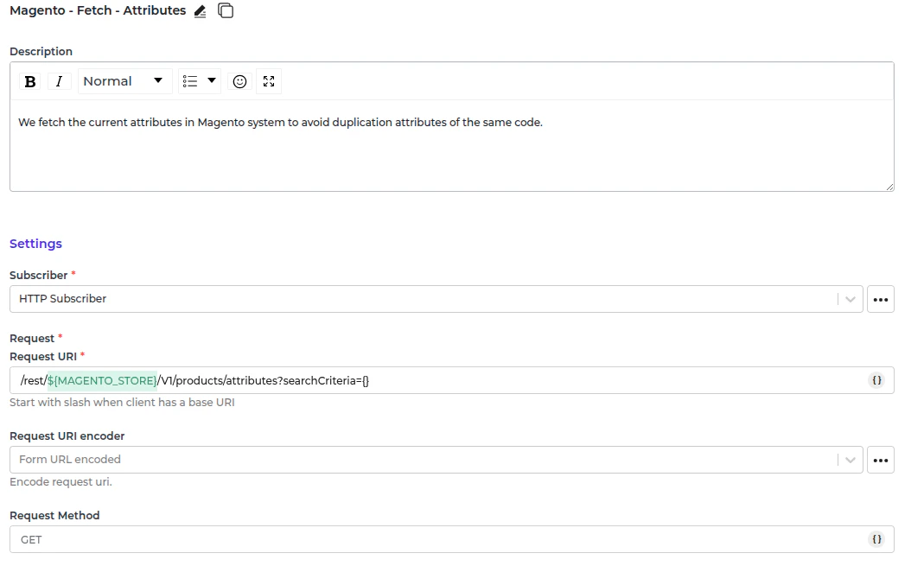Click the Request URI input field

coord(451,380)
